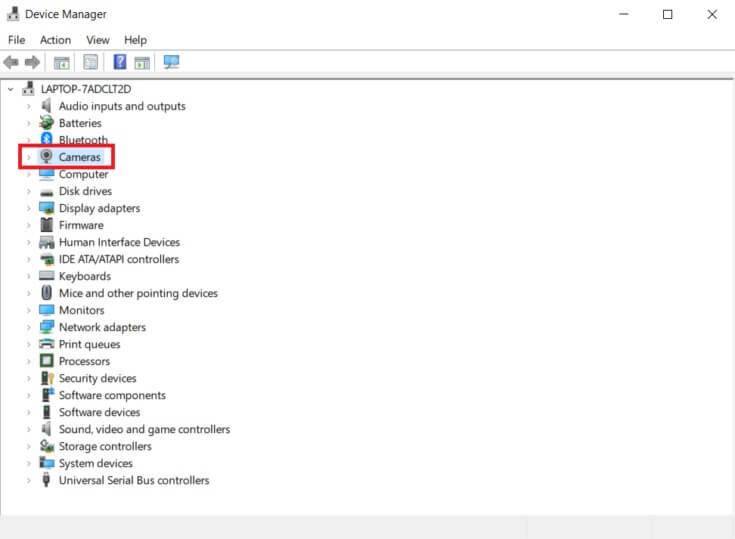This screenshot has height=539, width=735.
Task: Click the Show/Hide Console Tree toolbar icon
Action: 61,62
